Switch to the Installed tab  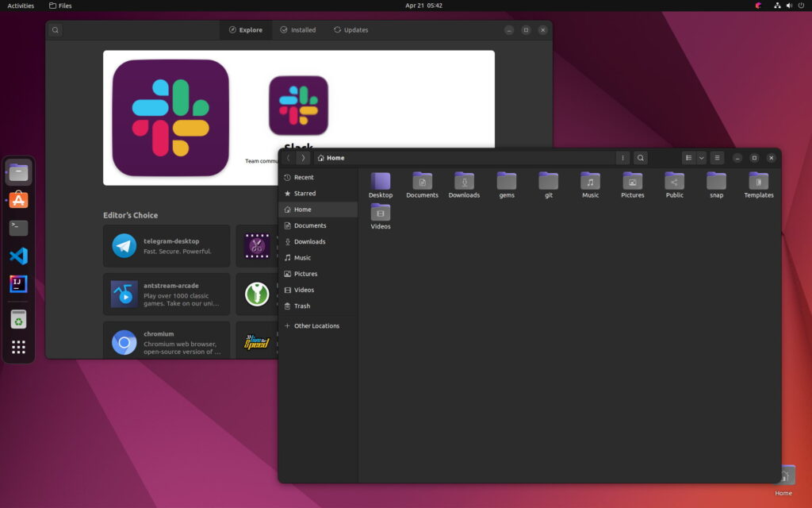pyautogui.click(x=297, y=30)
